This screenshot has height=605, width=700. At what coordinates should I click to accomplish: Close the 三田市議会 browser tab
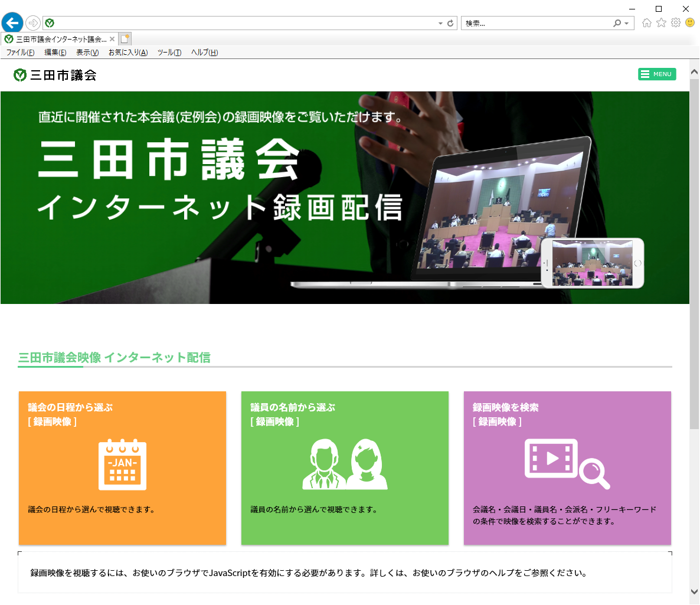pos(112,40)
